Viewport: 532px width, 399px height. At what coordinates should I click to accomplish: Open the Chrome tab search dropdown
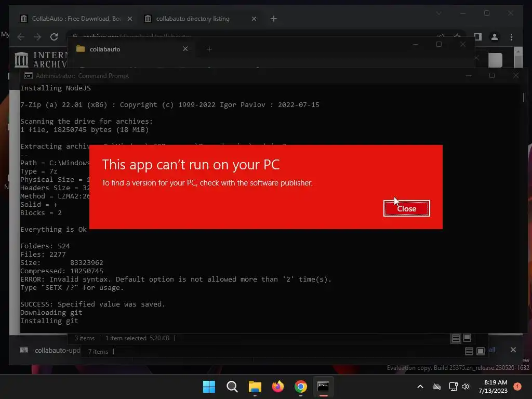[438, 13]
